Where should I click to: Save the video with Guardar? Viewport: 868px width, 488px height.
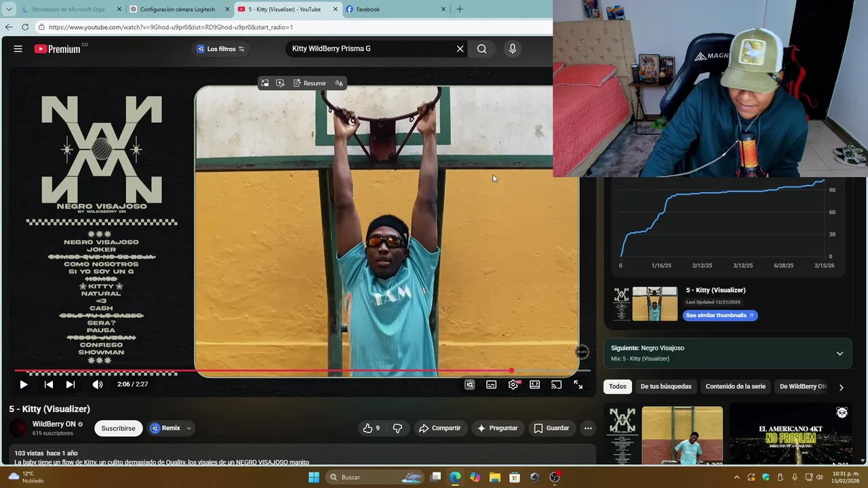click(551, 428)
